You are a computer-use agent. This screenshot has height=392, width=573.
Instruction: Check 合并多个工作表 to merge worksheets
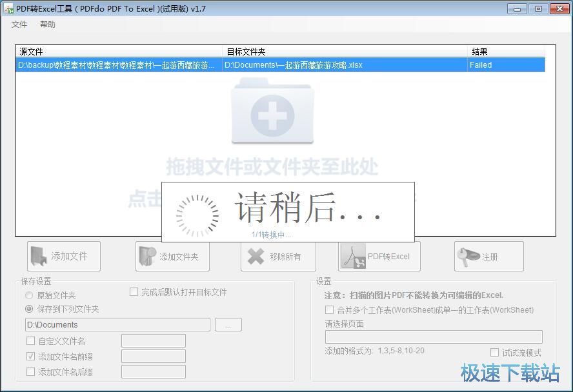pos(328,310)
